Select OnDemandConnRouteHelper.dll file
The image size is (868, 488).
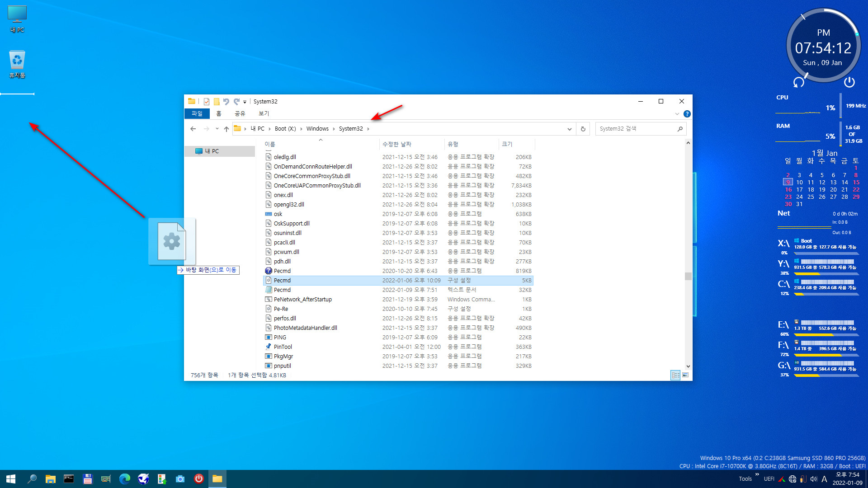pos(398,167)
